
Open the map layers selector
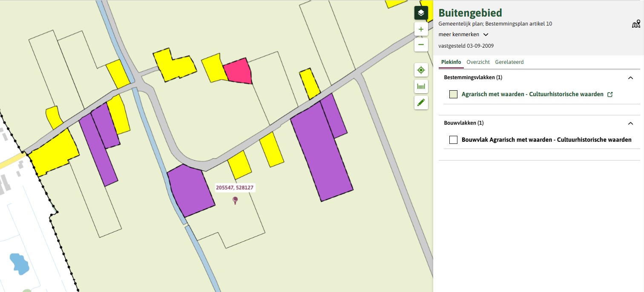click(421, 13)
